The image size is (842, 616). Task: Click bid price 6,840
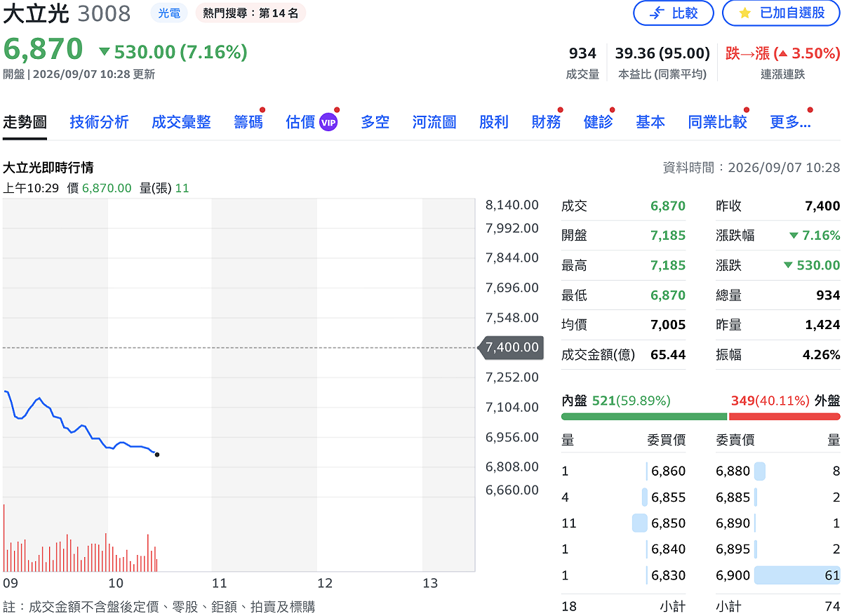click(668, 549)
